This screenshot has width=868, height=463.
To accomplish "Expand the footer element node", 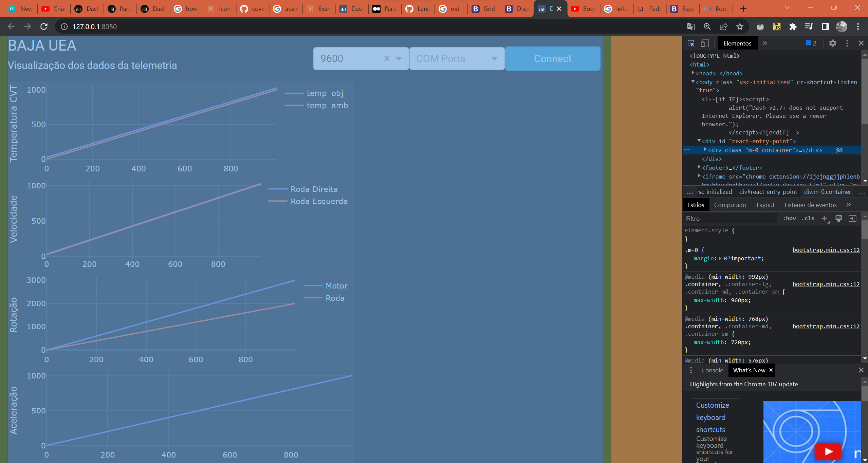I will point(699,167).
